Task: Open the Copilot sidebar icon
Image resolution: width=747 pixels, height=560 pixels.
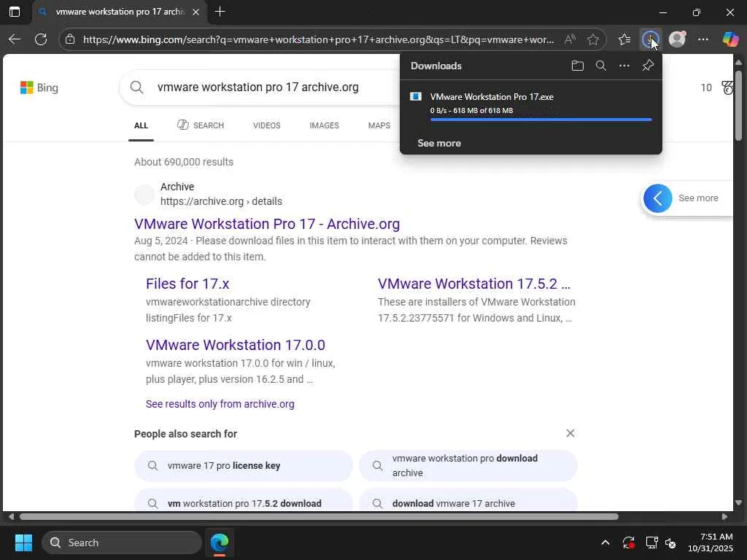Action: point(729,39)
